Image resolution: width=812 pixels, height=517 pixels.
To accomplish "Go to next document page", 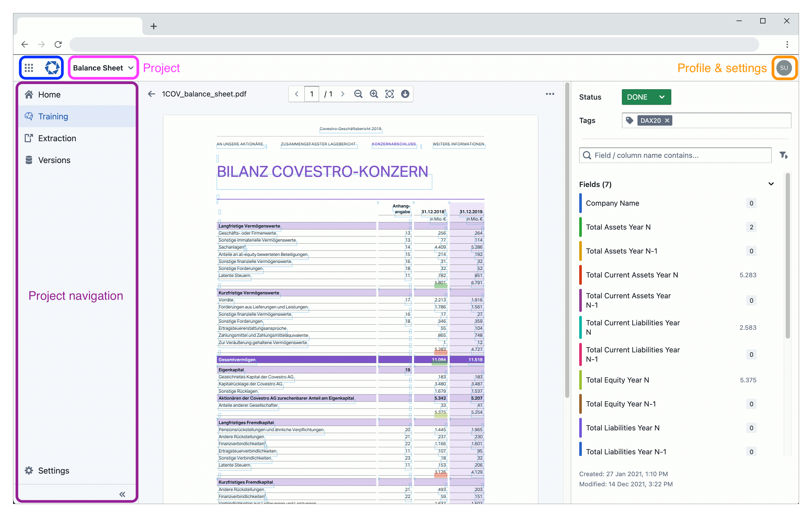I will pyautogui.click(x=343, y=94).
